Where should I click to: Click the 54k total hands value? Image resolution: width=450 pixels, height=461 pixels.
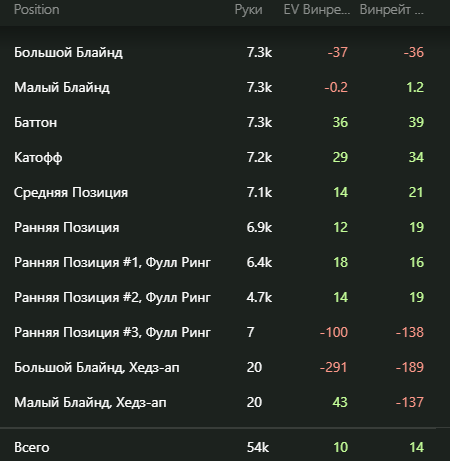click(258, 447)
